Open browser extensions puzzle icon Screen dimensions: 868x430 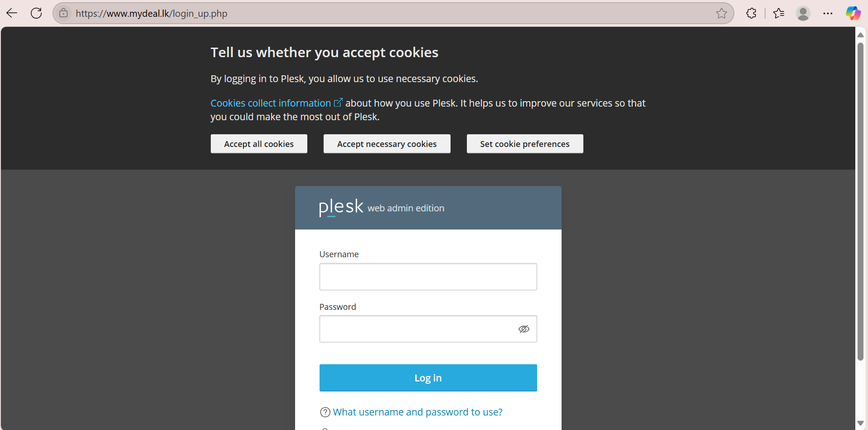[x=751, y=13]
